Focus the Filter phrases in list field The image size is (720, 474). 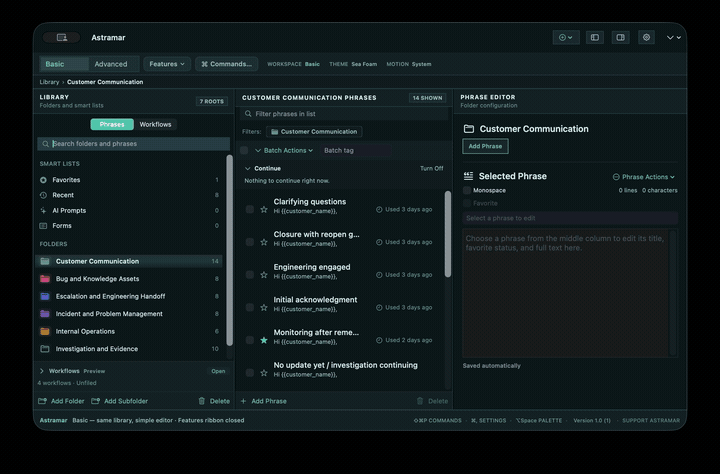pos(344,114)
